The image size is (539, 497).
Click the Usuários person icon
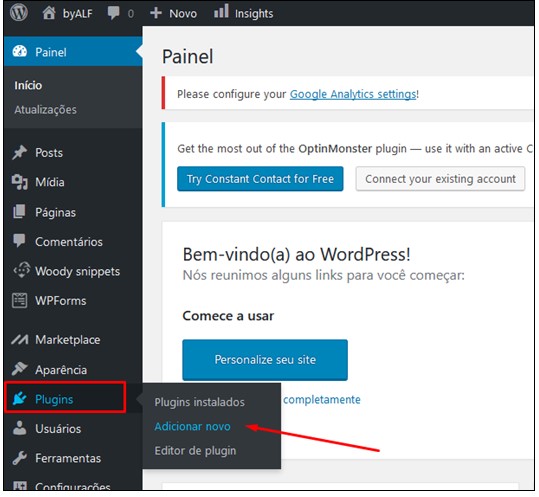(20, 428)
